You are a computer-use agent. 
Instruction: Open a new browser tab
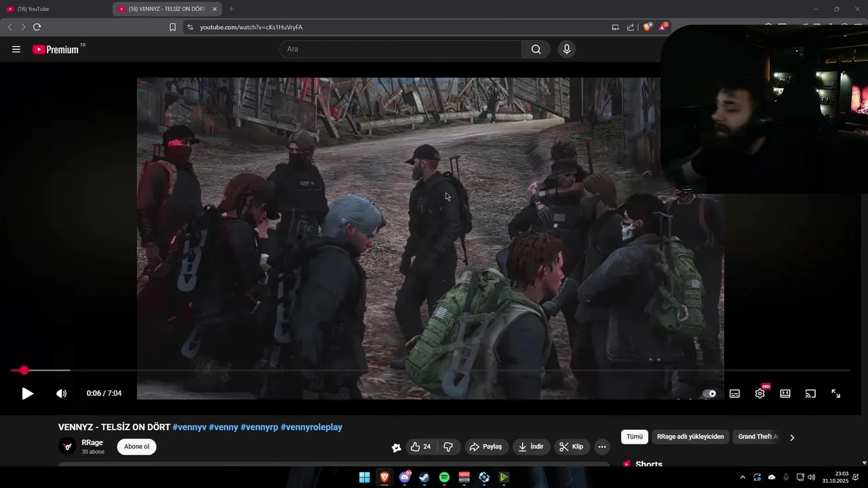(231, 9)
